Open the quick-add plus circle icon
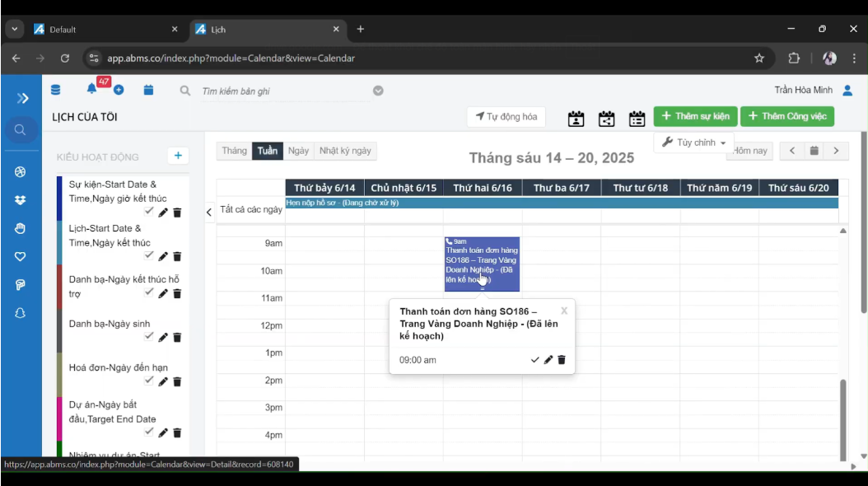Screen dimensions: 868x486 click(x=118, y=91)
